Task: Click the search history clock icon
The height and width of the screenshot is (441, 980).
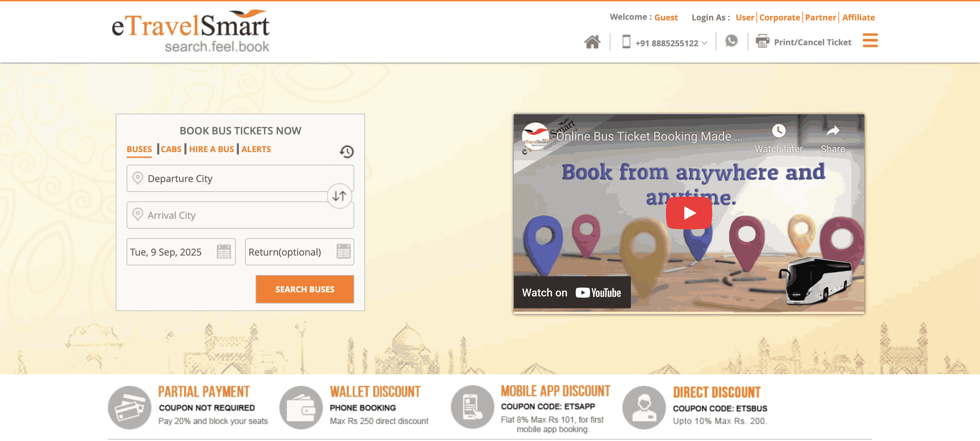Action: click(x=346, y=151)
